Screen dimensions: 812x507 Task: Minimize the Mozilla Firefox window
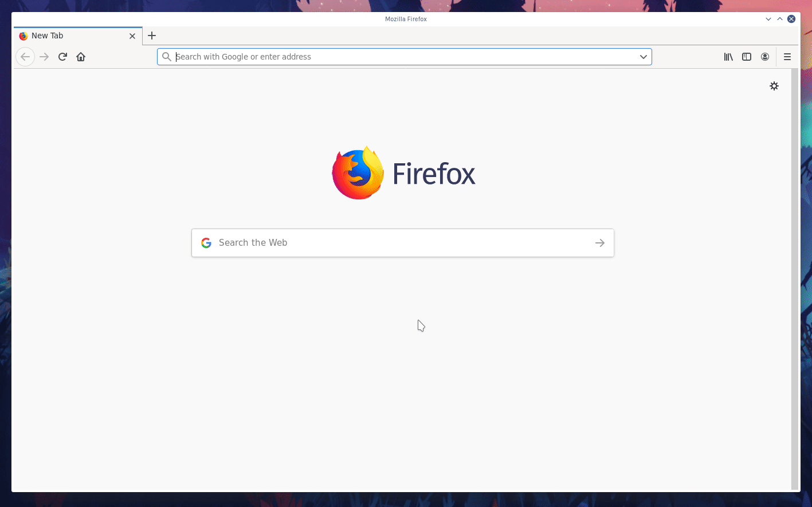[768, 19]
